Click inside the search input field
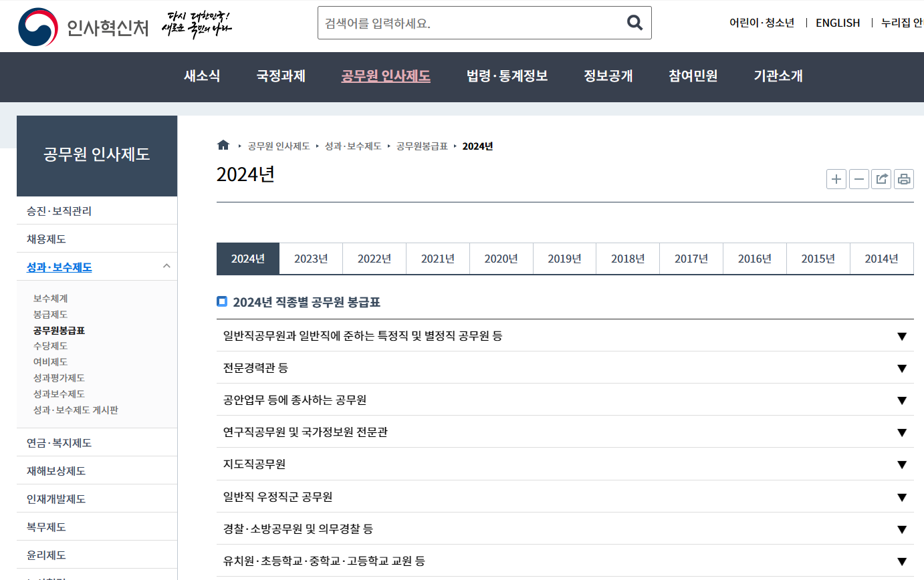 click(x=468, y=22)
